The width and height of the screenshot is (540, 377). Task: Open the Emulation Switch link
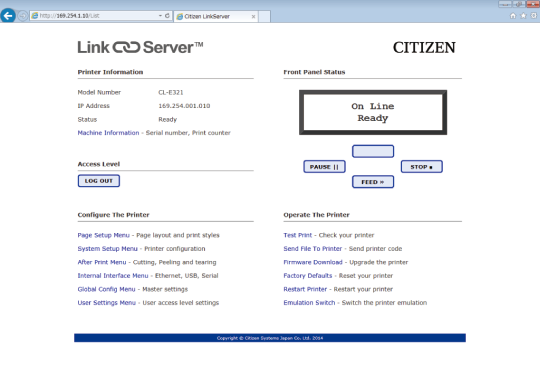(309, 303)
